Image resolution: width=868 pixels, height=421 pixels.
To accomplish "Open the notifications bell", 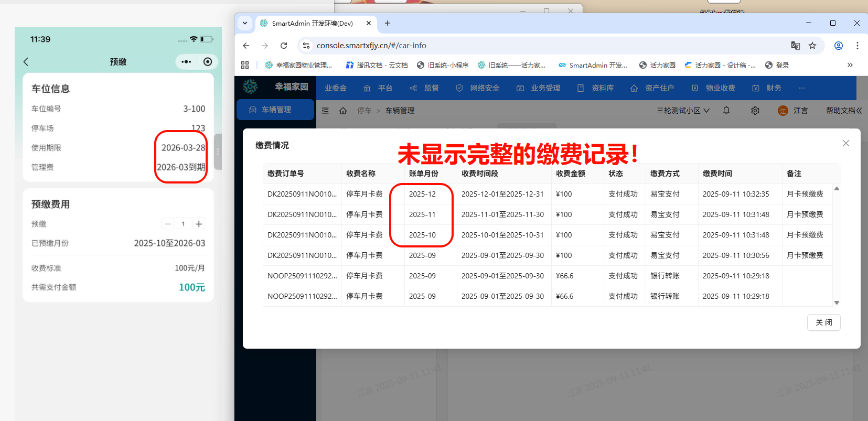I will [x=726, y=111].
